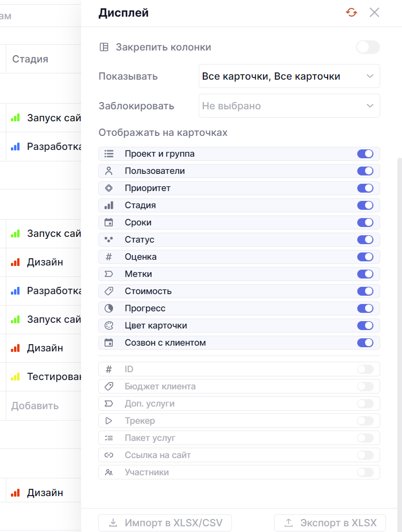Turn off the Стоимость toggle

[x=365, y=291]
